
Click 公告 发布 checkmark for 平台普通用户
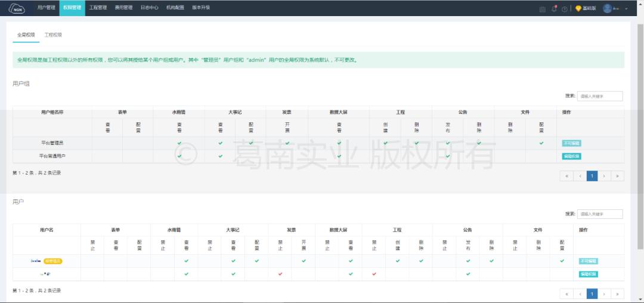[448, 156]
